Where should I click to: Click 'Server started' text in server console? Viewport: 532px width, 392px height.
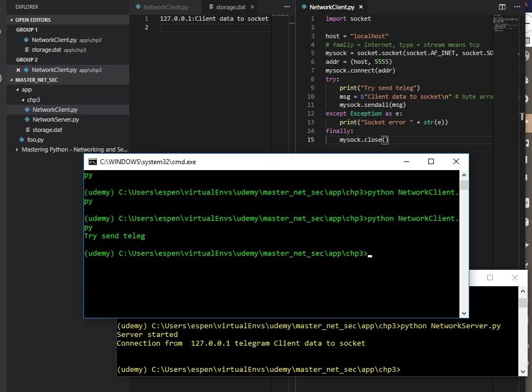coord(147,335)
